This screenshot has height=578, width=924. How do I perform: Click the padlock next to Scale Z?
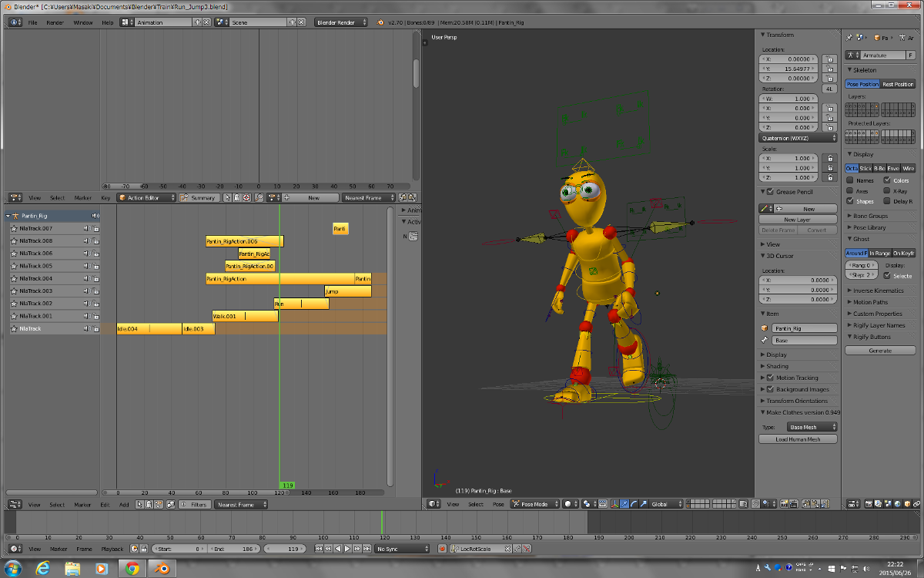point(829,177)
